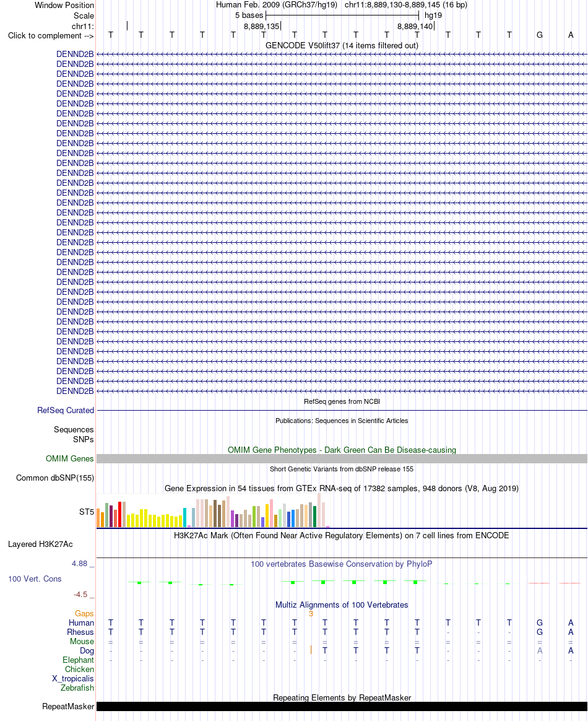Open the RefSeq Curated track label
Viewport: 588px width, 721px height.
pyautogui.click(x=66, y=410)
